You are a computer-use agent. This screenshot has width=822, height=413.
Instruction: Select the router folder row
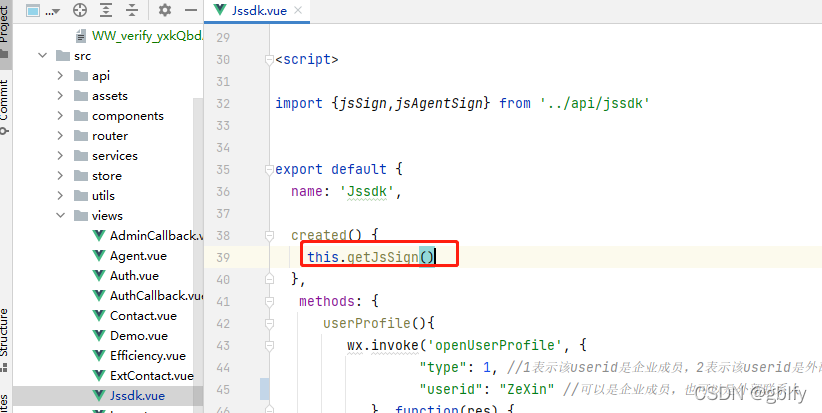(x=107, y=136)
